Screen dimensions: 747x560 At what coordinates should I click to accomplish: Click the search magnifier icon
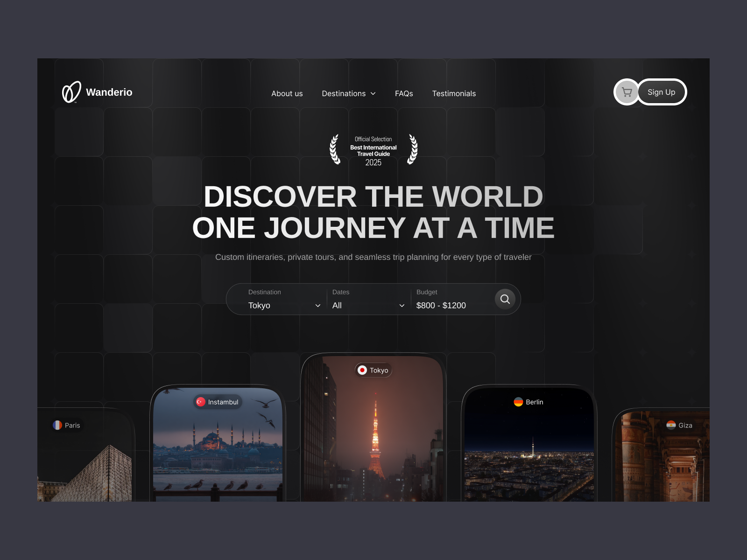tap(505, 299)
